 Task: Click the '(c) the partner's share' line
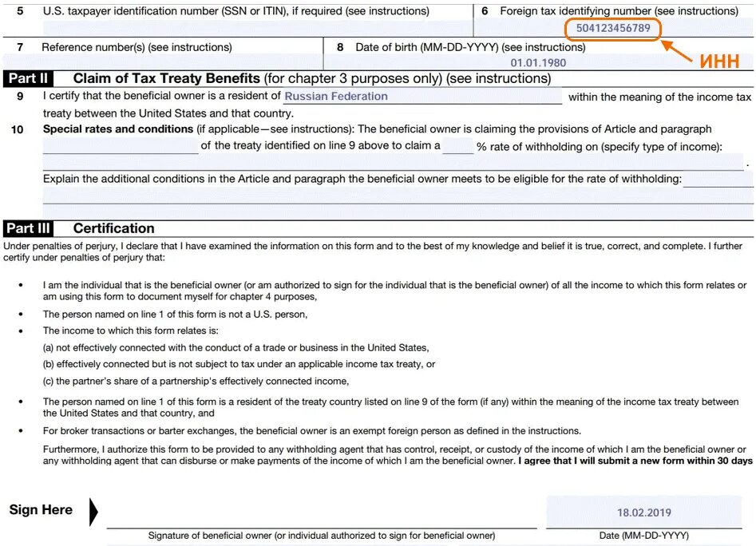[x=196, y=382]
